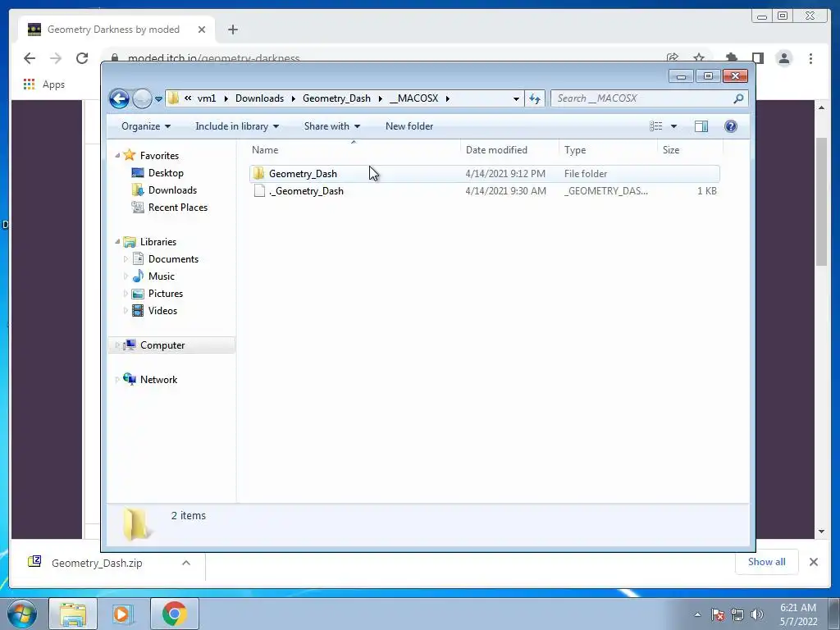Open Desktop in Favorites
This screenshot has height=630, width=840.
tap(166, 173)
